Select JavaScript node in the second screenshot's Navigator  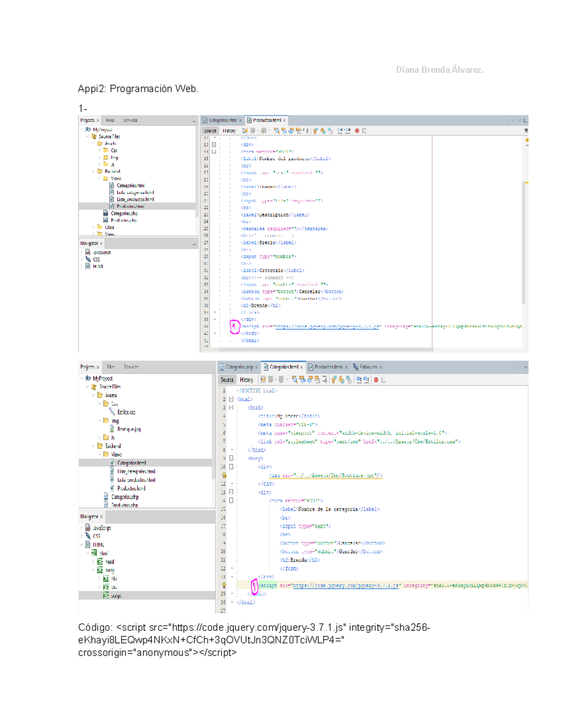(102, 528)
